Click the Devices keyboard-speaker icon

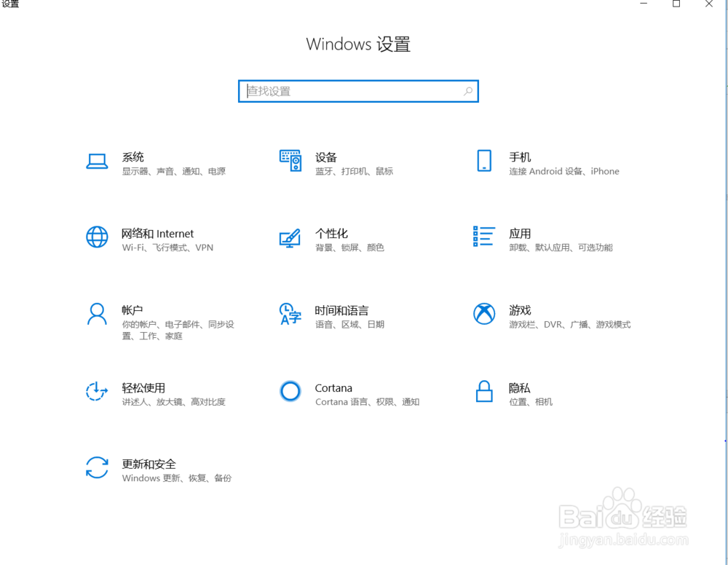[x=290, y=161]
